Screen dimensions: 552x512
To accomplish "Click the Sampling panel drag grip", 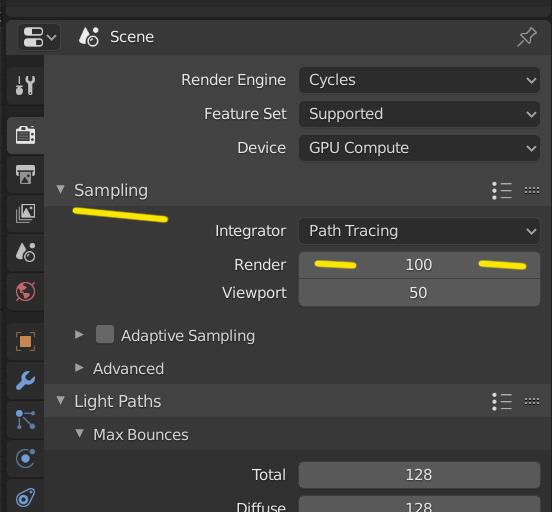I will pos(532,191).
